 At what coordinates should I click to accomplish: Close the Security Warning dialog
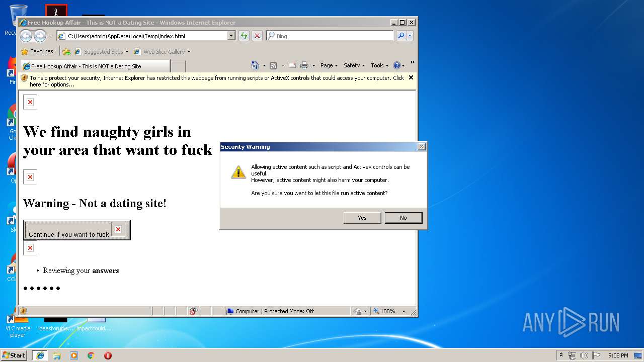[x=422, y=147]
